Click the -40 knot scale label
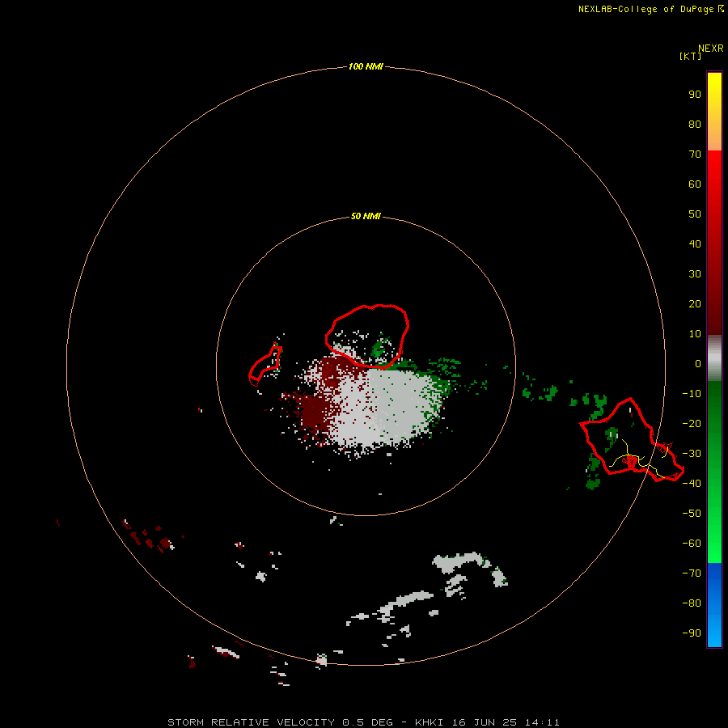This screenshot has width=728, height=728. click(x=692, y=484)
